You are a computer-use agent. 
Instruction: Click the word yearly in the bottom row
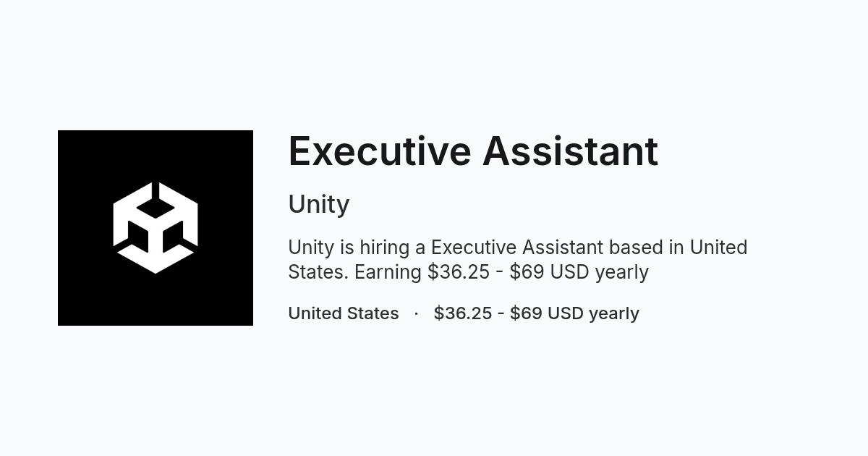(614, 314)
